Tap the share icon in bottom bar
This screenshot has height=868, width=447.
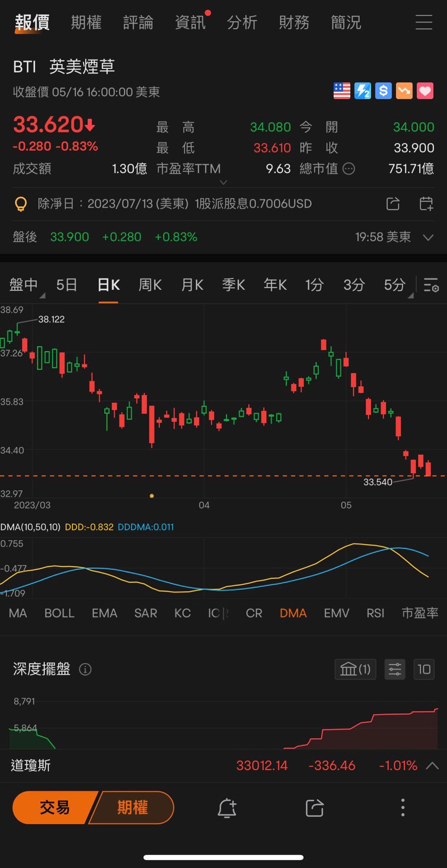coord(315,808)
